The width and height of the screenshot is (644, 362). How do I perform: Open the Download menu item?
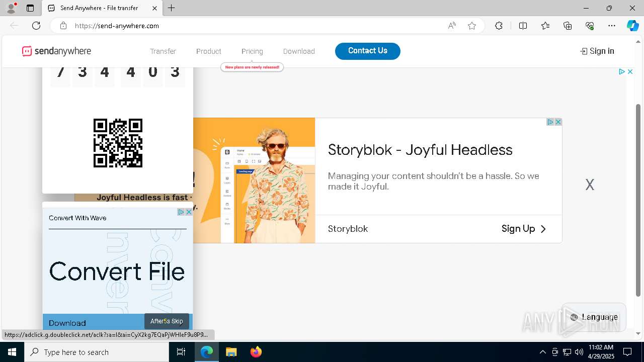[x=299, y=51]
